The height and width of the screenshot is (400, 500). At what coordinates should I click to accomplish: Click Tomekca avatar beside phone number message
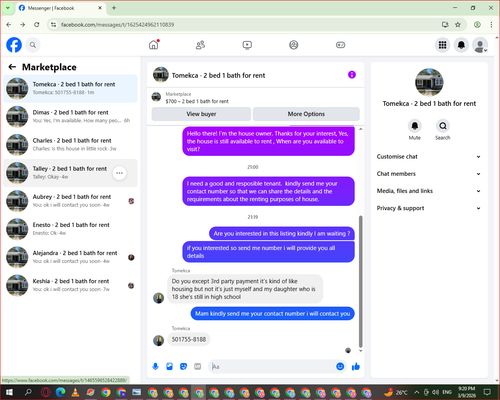click(158, 340)
